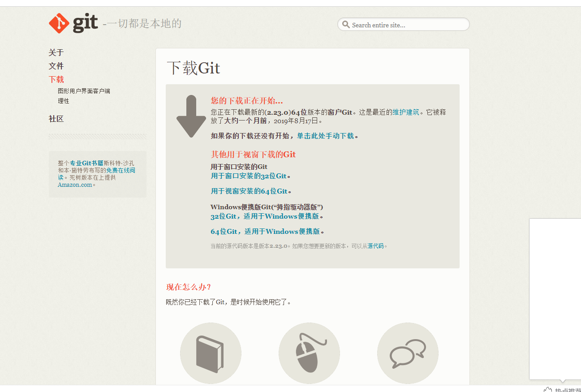Image resolution: width=581 pixels, height=392 pixels.
Task: Open the 理性 submenu item
Action: pos(64,101)
